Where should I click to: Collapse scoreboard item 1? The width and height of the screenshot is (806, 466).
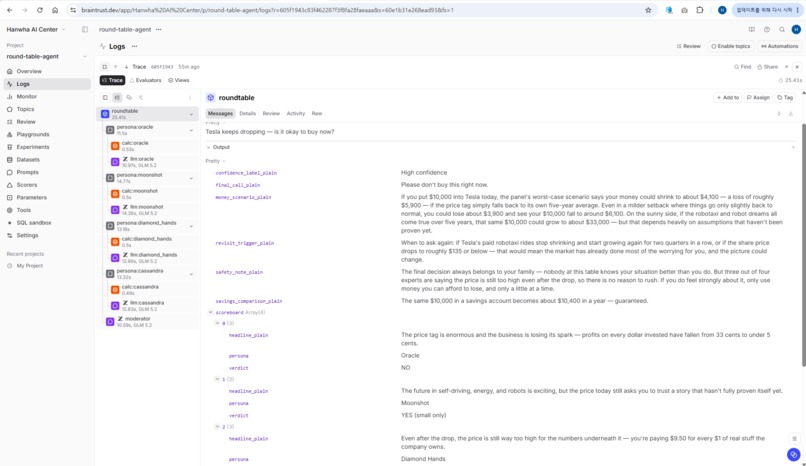pos(217,379)
